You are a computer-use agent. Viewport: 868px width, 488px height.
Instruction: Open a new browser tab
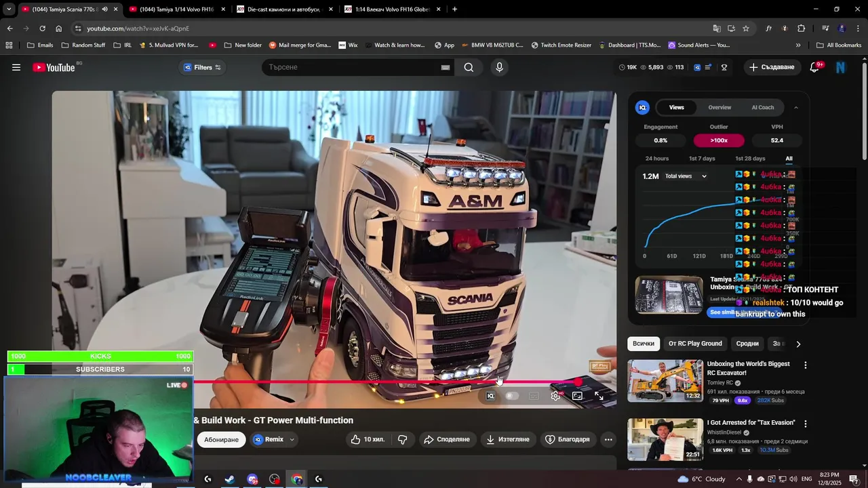(x=454, y=9)
